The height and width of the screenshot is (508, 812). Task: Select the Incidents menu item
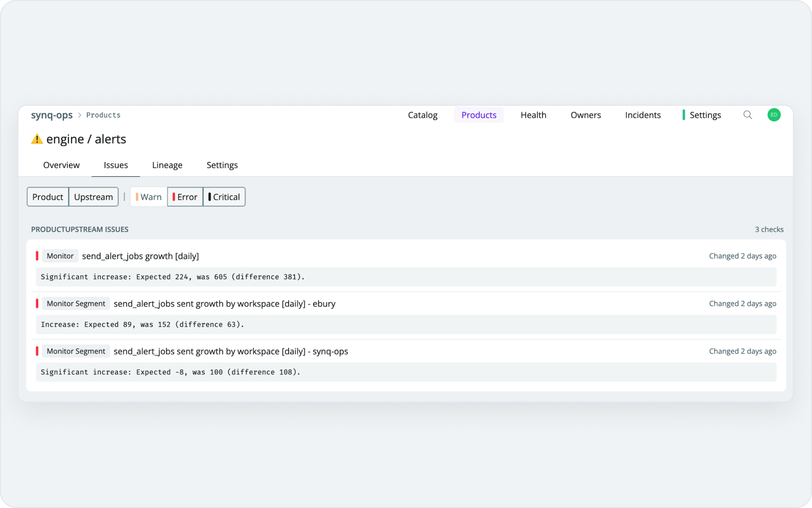tap(642, 115)
